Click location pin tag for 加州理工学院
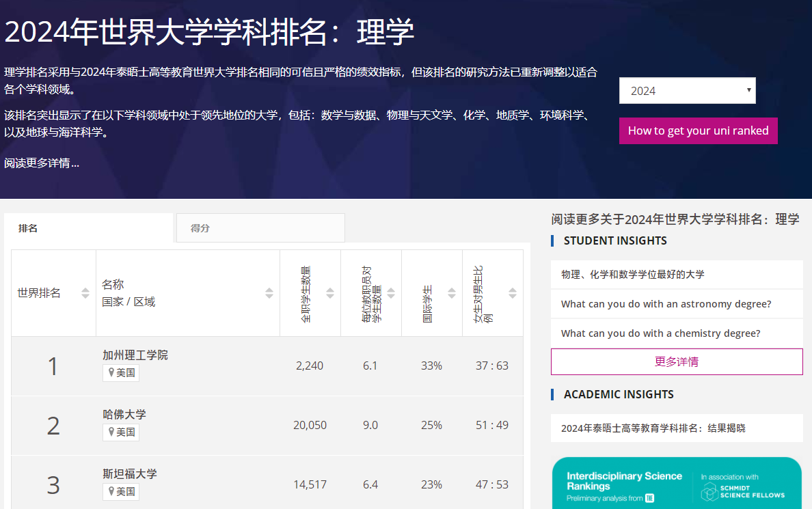Image resolution: width=812 pixels, height=509 pixels. (121, 372)
